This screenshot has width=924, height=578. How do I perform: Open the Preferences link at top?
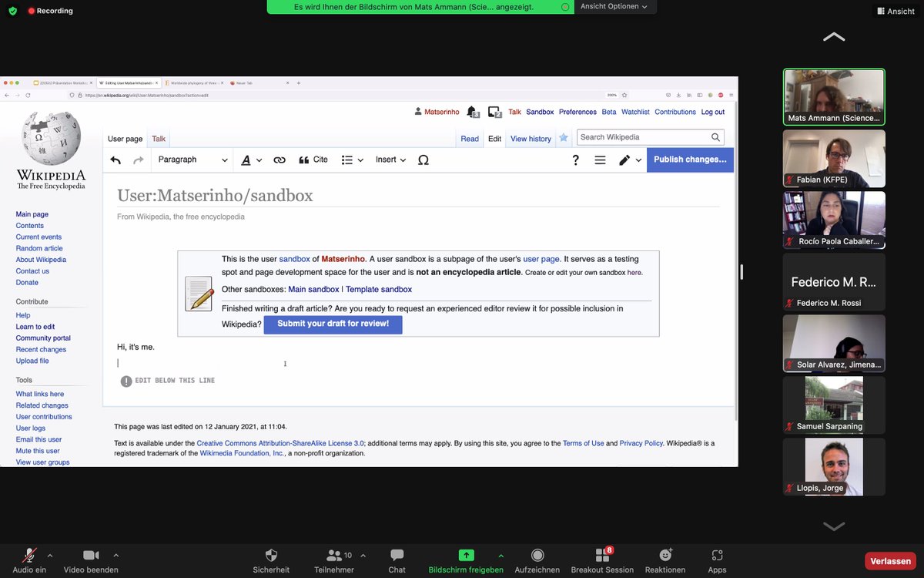point(577,112)
